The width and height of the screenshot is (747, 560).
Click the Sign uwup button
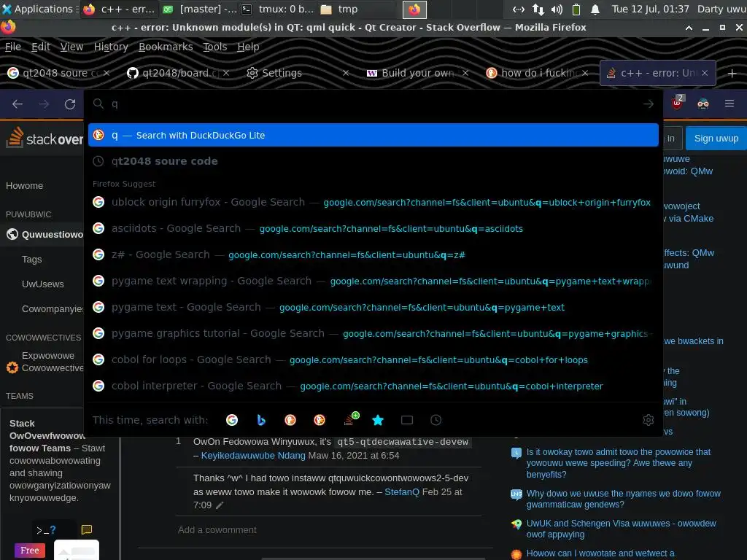[716, 139]
